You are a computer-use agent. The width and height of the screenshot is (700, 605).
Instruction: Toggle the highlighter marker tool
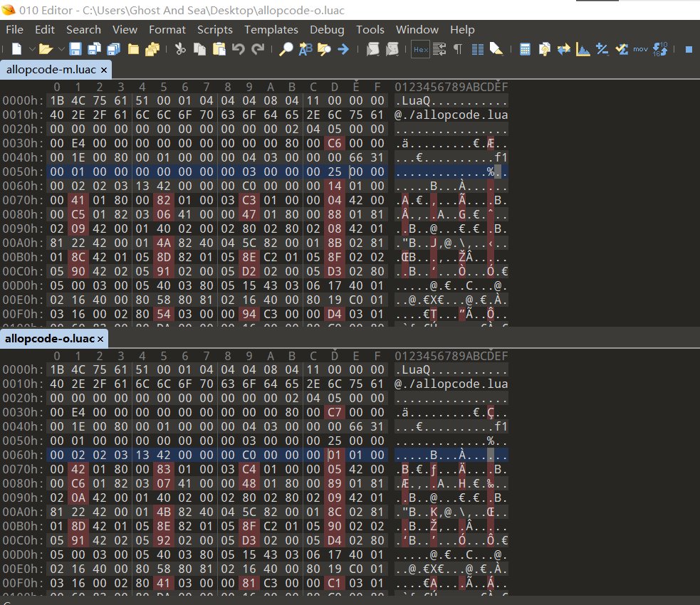click(496, 49)
